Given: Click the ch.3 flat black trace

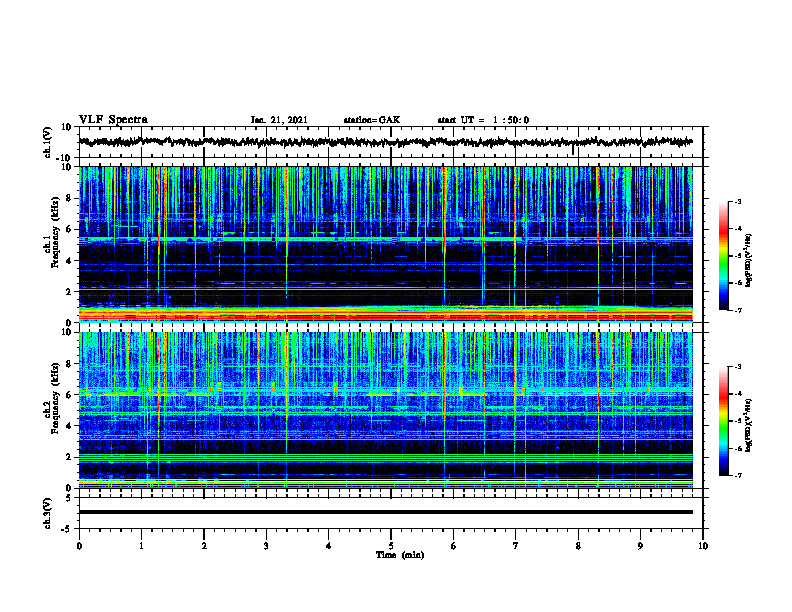Looking at the screenshot, I should (x=386, y=512).
